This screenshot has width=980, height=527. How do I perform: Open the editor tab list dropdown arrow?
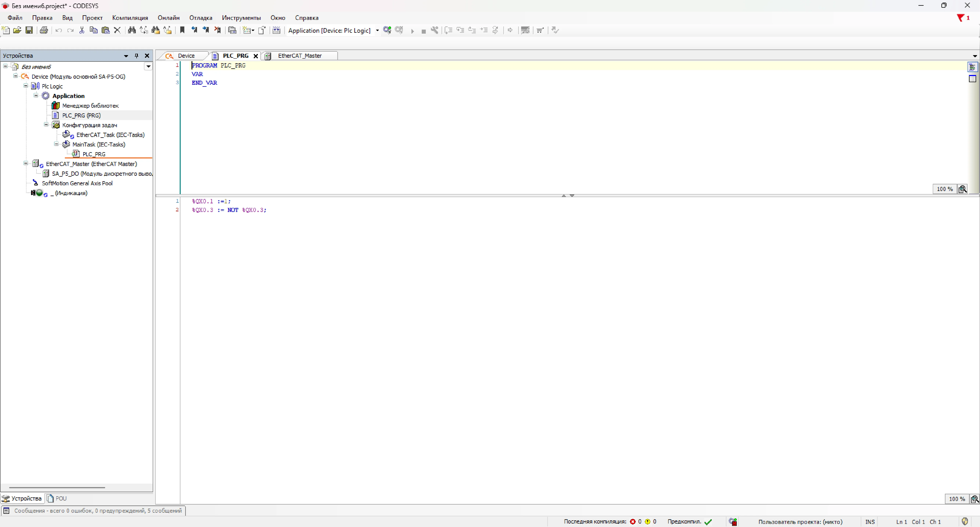975,56
